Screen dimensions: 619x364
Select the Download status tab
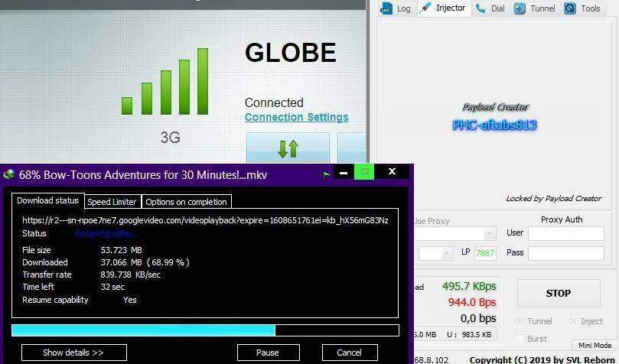click(x=47, y=200)
